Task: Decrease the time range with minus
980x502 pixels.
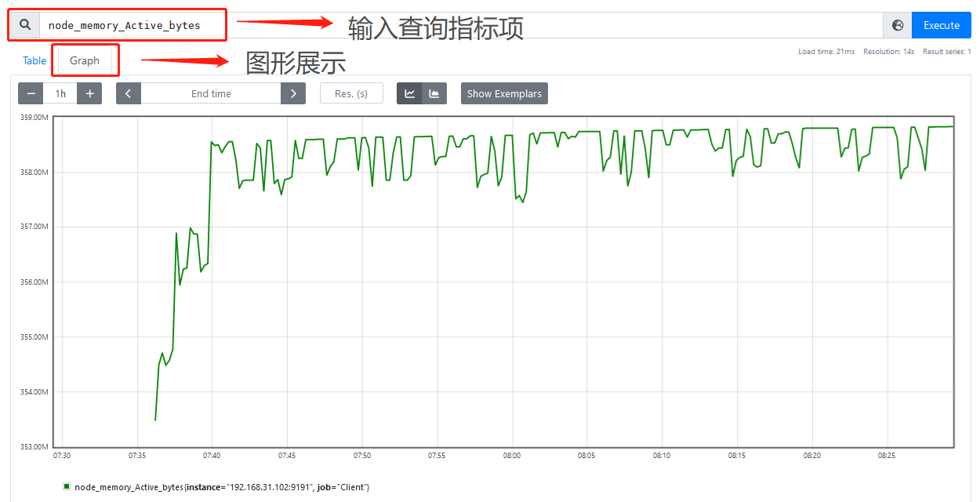Action: click(x=31, y=93)
